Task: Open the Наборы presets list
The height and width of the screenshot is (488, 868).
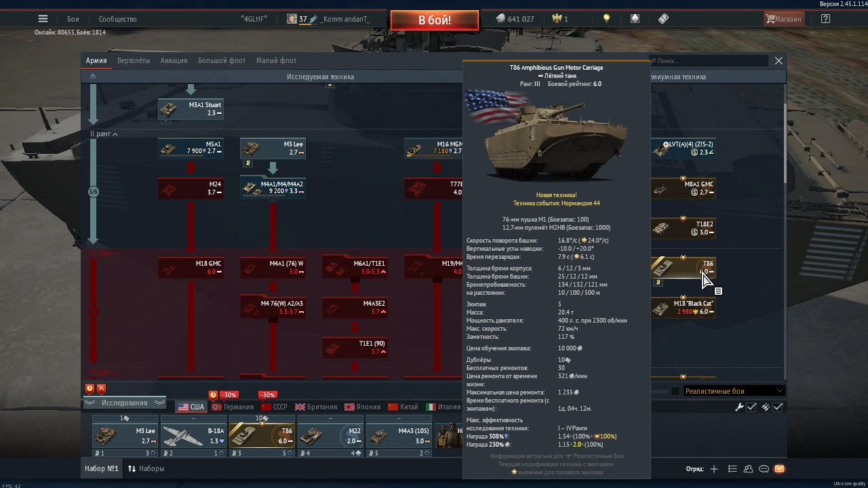Action: pyautogui.click(x=146, y=468)
